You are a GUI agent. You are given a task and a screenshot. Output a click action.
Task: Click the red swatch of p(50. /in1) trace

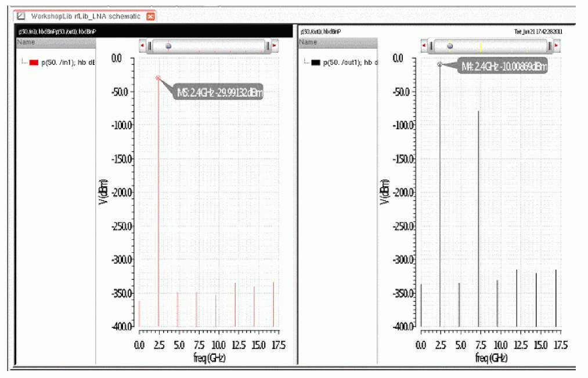coord(34,63)
